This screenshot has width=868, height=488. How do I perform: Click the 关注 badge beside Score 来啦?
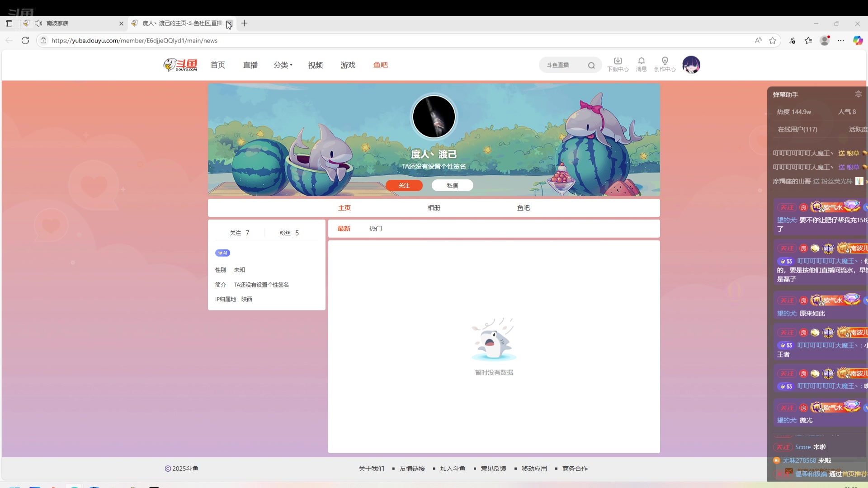click(x=783, y=447)
